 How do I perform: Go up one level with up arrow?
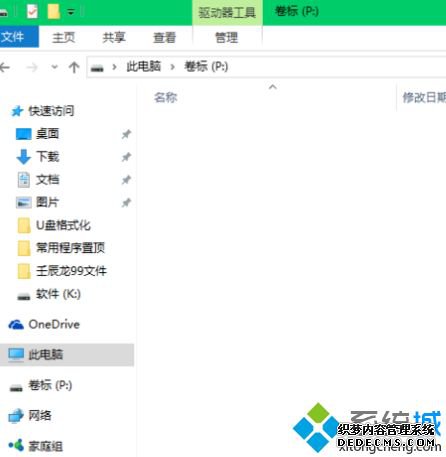(x=74, y=67)
